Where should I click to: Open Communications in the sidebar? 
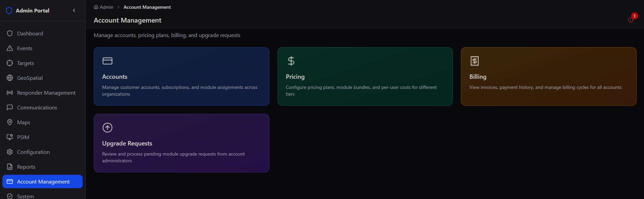37,107
